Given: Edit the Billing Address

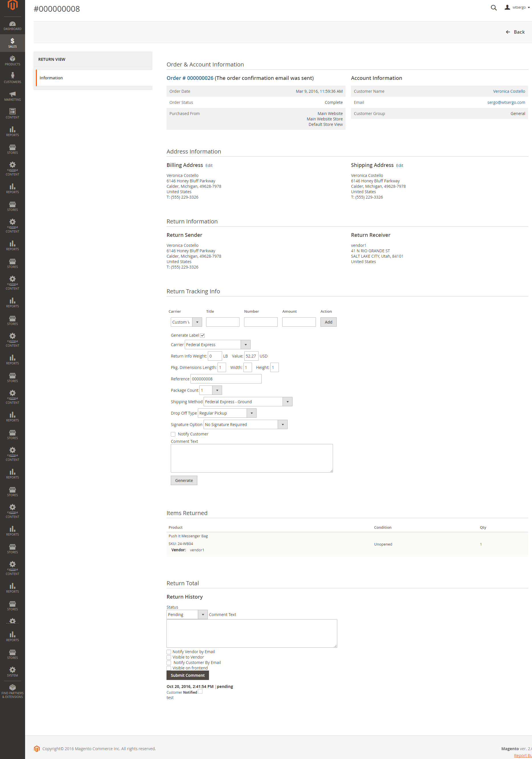Looking at the screenshot, I should click(x=209, y=165).
